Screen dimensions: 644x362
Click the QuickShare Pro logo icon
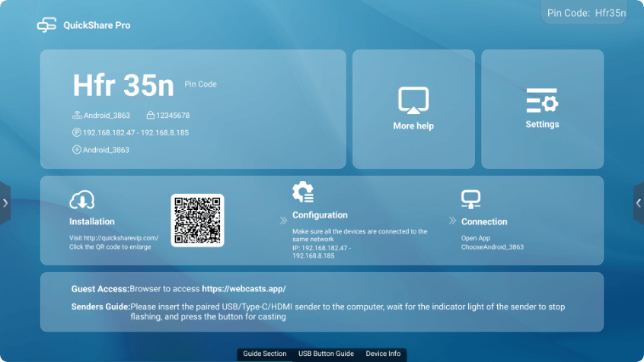point(46,24)
